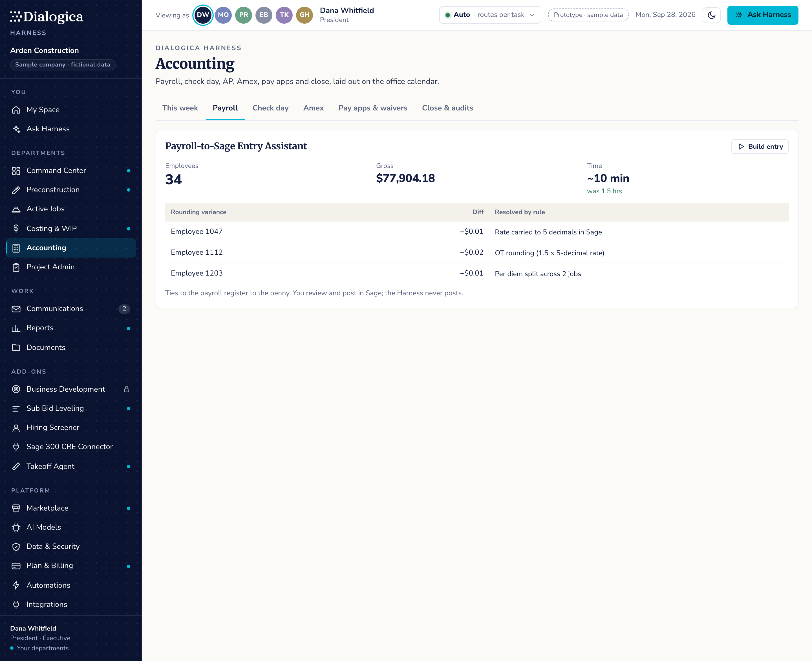Open Business Development target icon

point(16,389)
